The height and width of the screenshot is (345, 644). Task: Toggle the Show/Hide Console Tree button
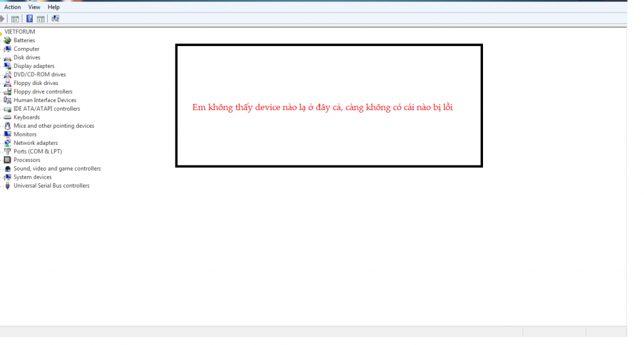pyautogui.click(x=15, y=18)
